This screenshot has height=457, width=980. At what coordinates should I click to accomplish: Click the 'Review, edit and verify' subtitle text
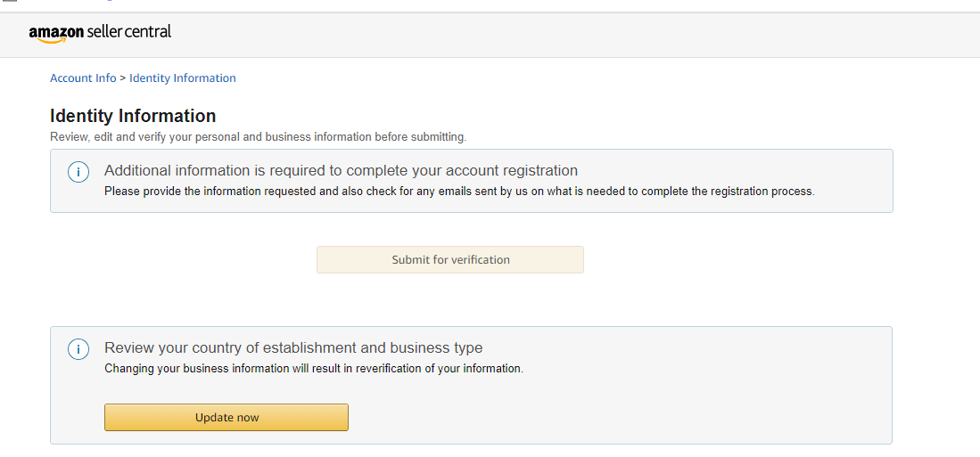[x=258, y=136]
